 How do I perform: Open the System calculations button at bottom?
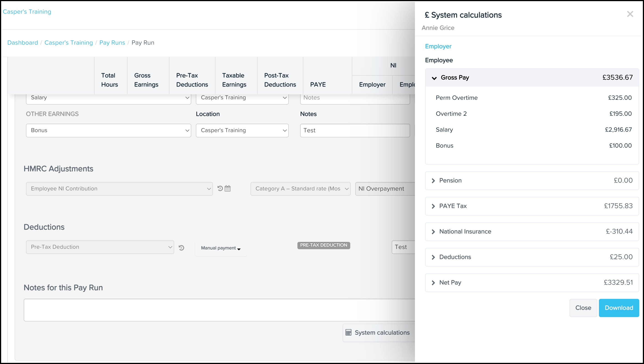(x=378, y=333)
